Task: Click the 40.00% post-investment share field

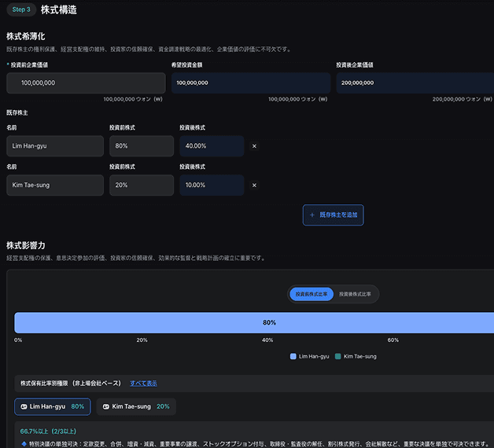Action: (212, 146)
